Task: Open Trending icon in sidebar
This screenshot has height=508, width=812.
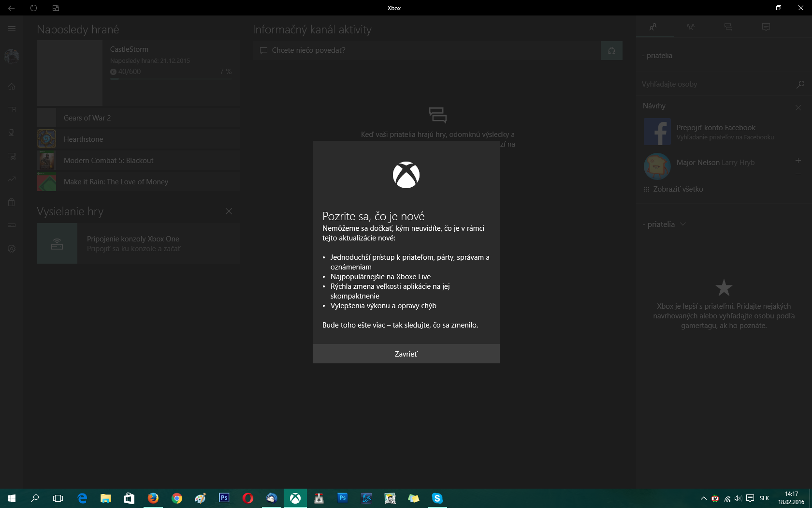Action: [12, 179]
